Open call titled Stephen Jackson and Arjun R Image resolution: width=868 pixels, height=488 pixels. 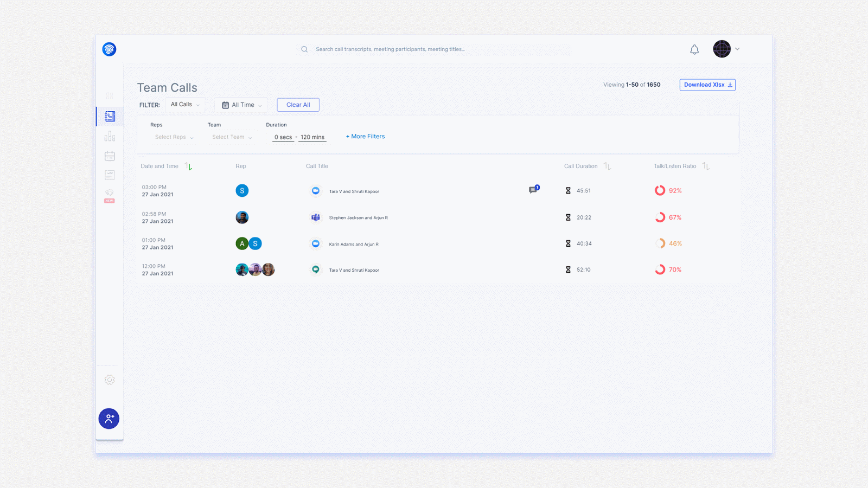point(358,218)
